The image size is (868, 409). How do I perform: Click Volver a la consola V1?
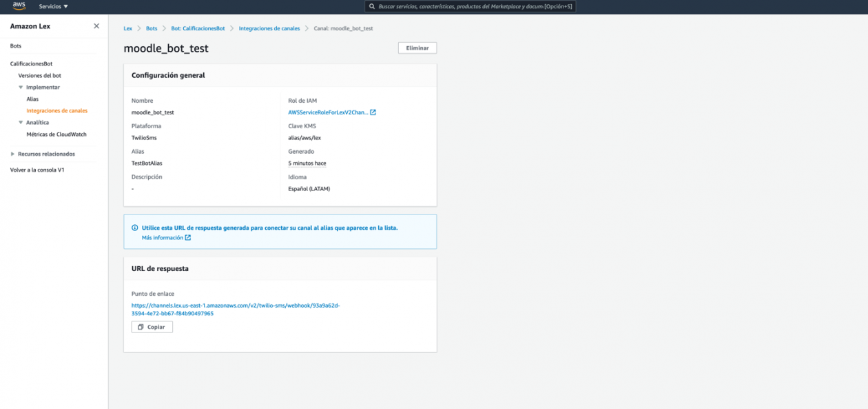pyautogui.click(x=37, y=170)
